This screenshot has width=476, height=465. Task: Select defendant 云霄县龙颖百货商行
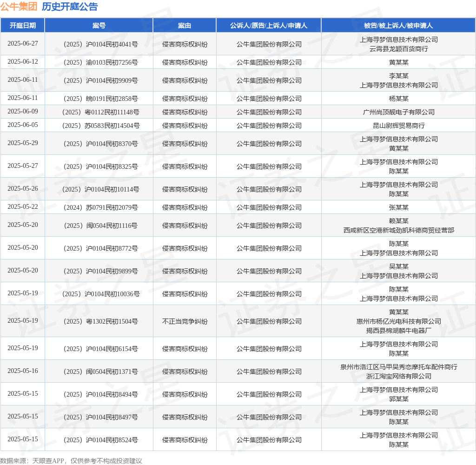click(399, 49)
